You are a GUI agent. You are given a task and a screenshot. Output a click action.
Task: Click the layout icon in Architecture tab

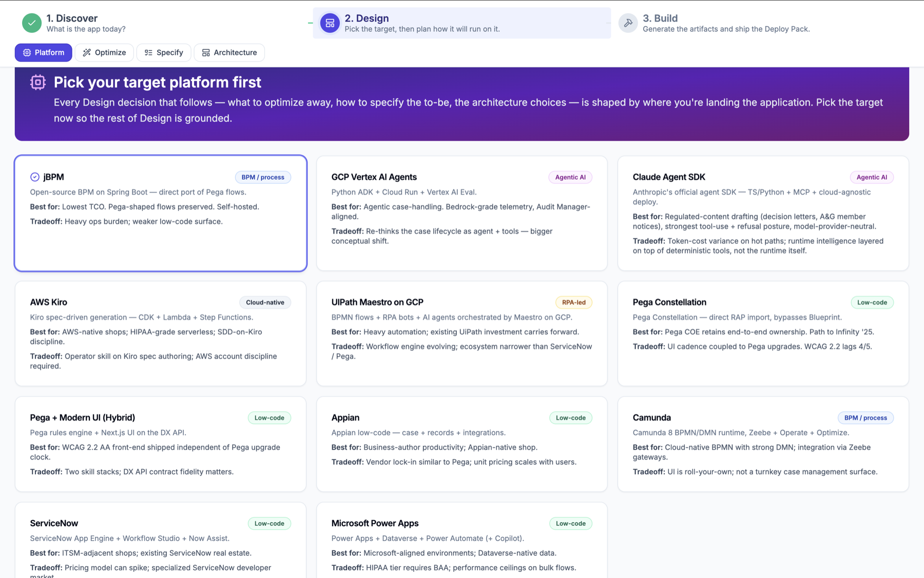(x=206, y=52)
